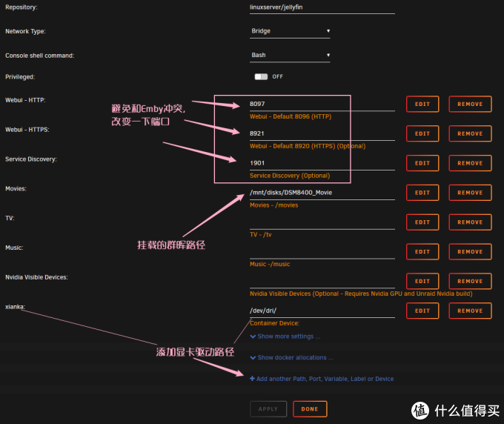Click the xianka /dev/dri/ device field
504x424 pixels.
322,311
